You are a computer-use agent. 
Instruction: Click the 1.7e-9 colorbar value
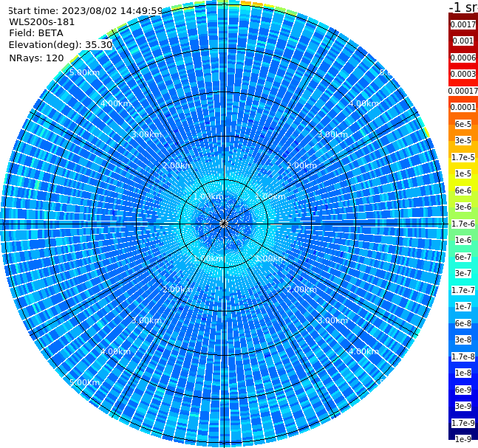click(x=463, y=423)
